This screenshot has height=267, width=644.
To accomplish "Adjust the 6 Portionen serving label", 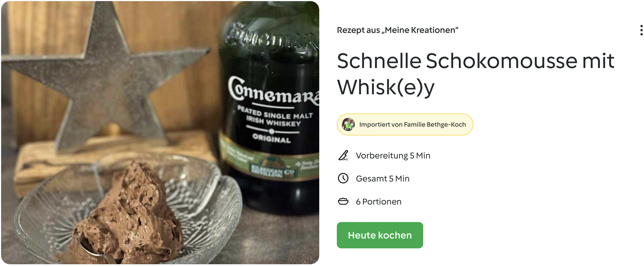I will pos(379,201).
